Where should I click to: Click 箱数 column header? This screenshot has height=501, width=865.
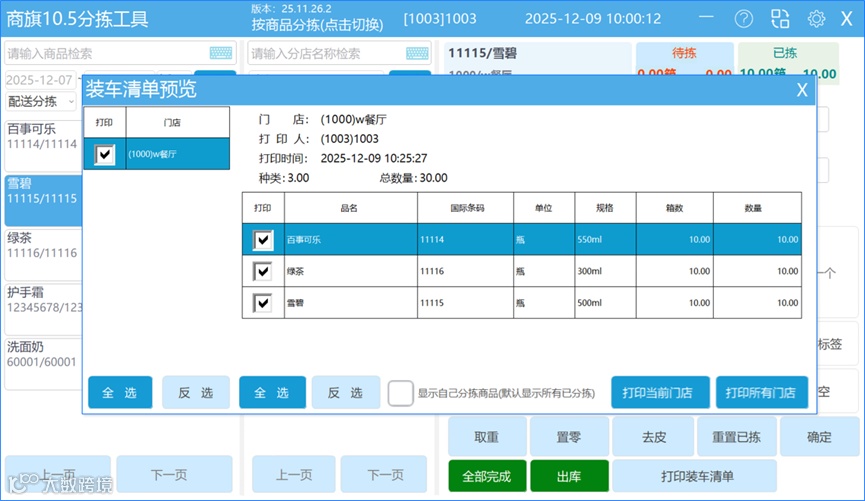tap(674, 208)
